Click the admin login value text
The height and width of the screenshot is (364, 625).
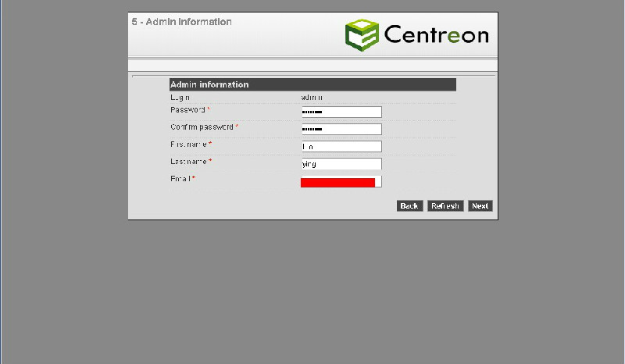(x=312, y=98)
